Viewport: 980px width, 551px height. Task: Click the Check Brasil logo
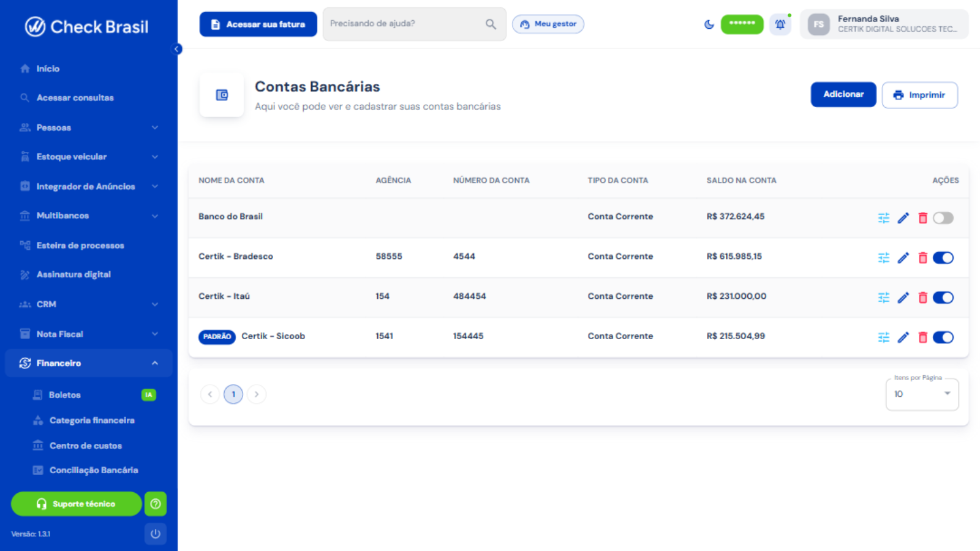click(87, 27)
